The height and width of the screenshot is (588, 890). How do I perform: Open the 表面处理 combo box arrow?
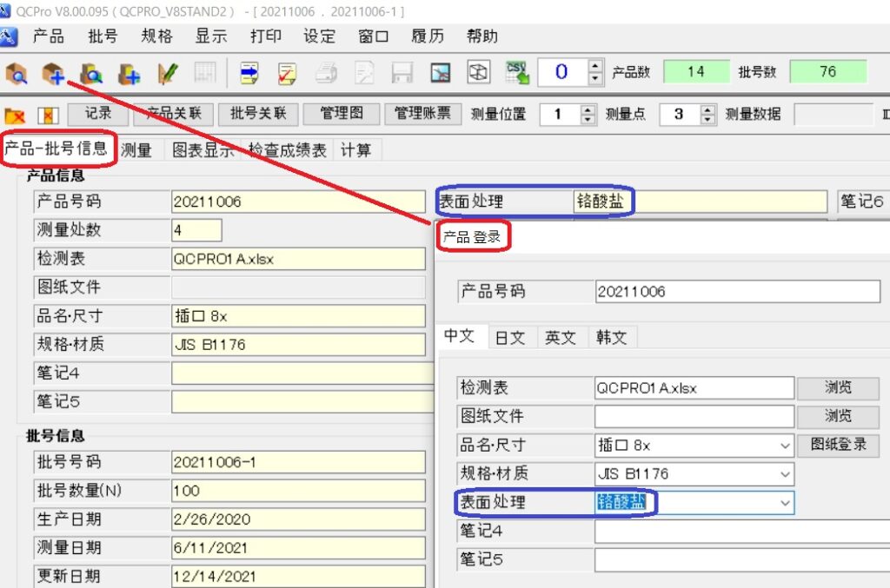pos(785,503)
